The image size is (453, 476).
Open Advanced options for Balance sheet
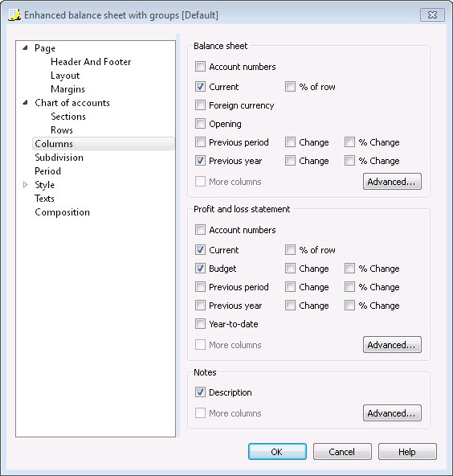pos(392,182)
